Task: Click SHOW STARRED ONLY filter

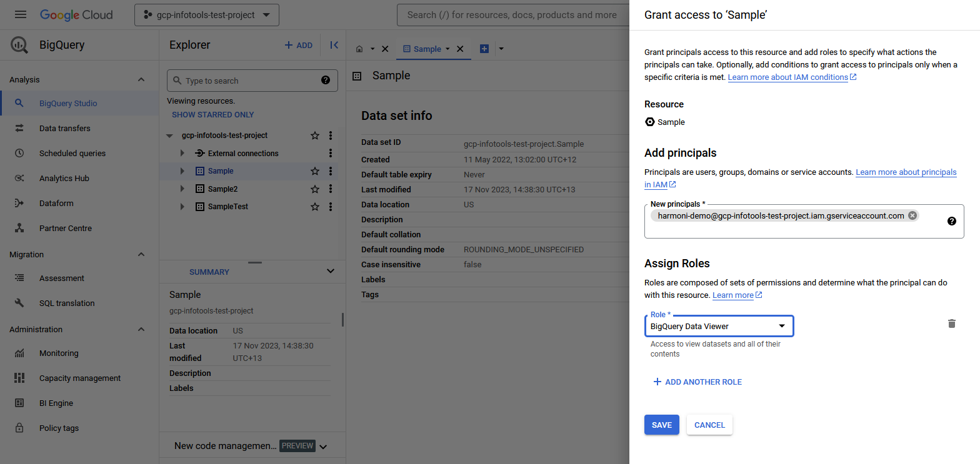Action: (213, 115)
